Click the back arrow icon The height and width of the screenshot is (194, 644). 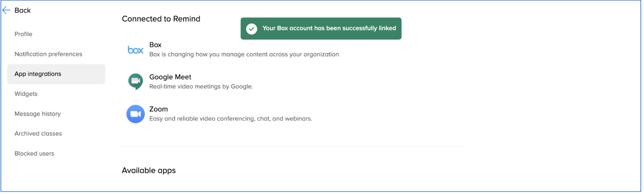(x=6, y=11)
